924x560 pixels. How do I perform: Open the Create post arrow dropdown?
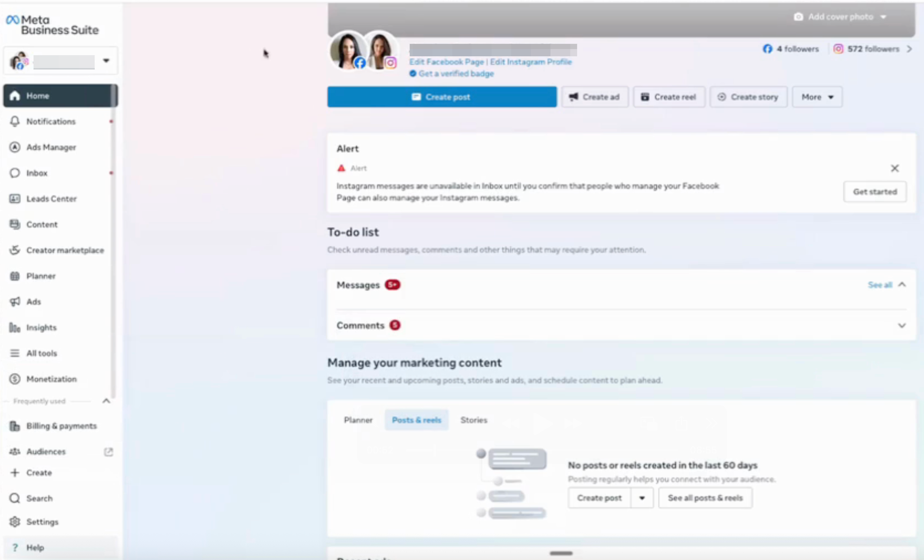point(642,498)
